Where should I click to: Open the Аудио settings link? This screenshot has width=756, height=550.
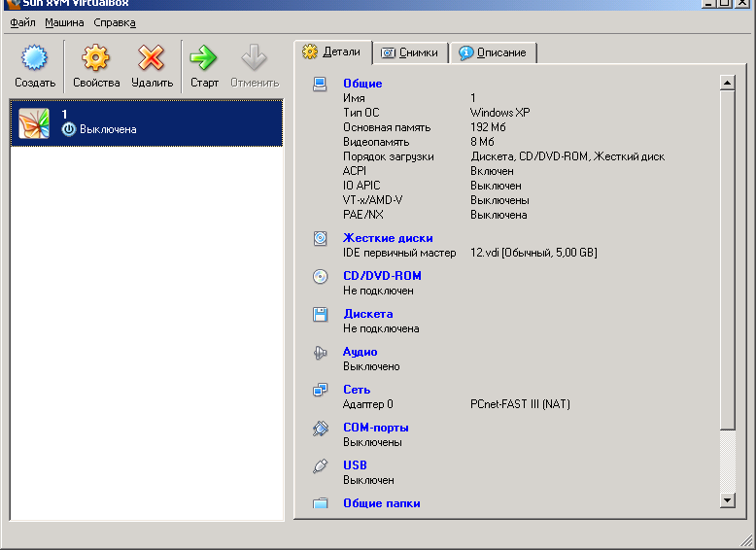360,352
